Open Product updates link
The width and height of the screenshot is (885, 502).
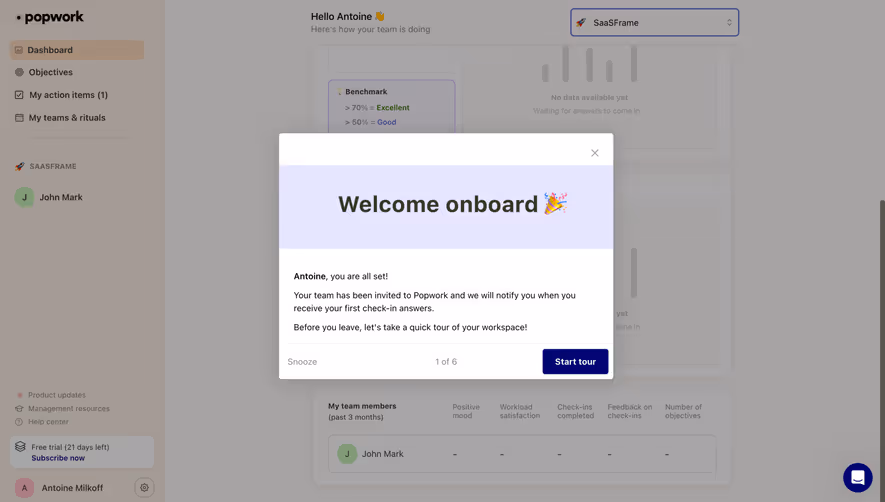(57, 395)
